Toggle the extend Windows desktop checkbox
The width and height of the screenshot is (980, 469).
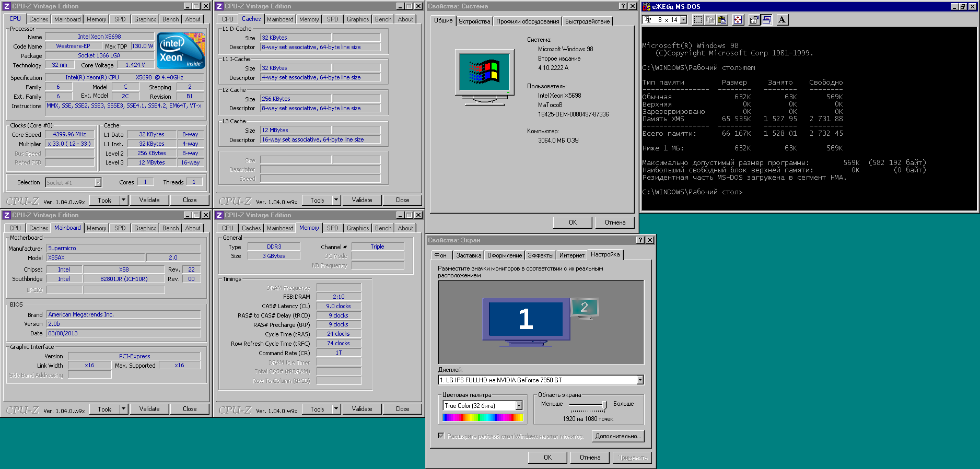pyautogui.click(x=441, y=436)
